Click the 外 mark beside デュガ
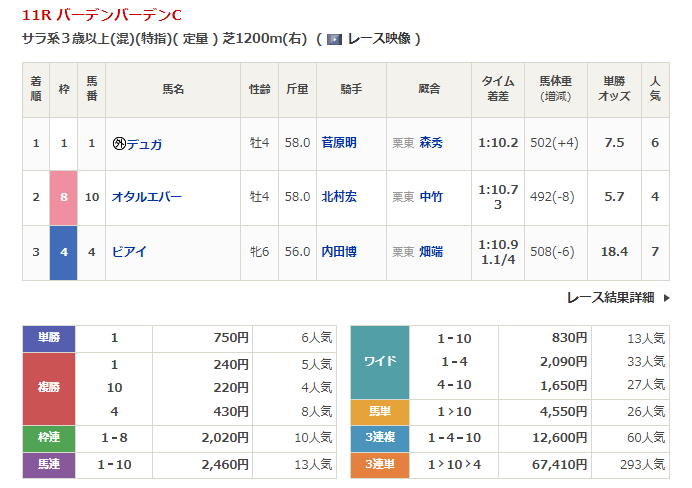This screenshot has width=692, height=488. click(x=118, y=143)
